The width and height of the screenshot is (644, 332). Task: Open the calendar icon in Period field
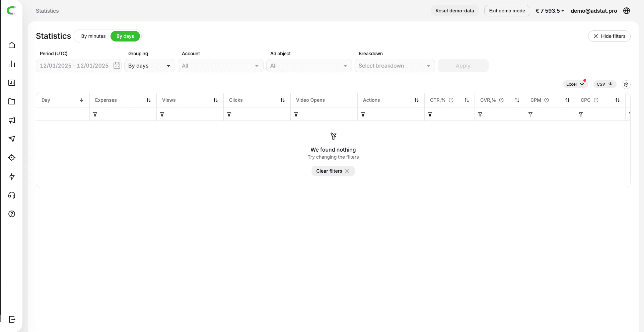click(117, 66)
